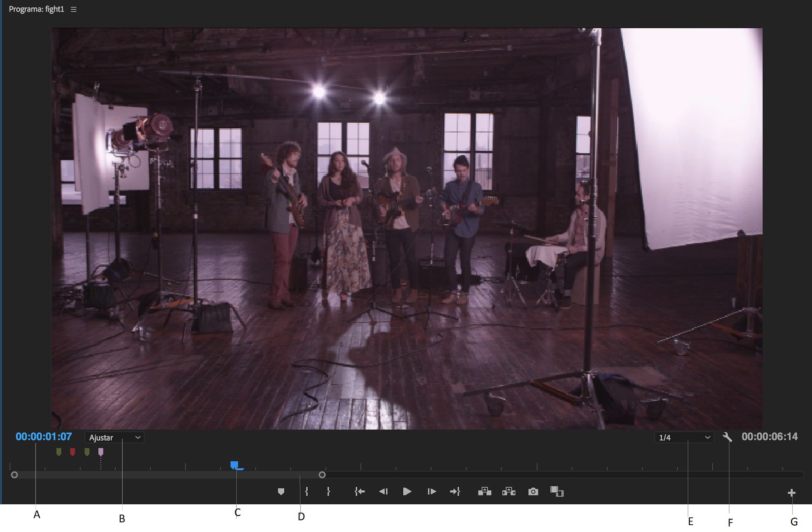Image resolution: width=812 pixels, height=532 pixels.
Task: Open the Comparison View button
Action: pos(557,492)
